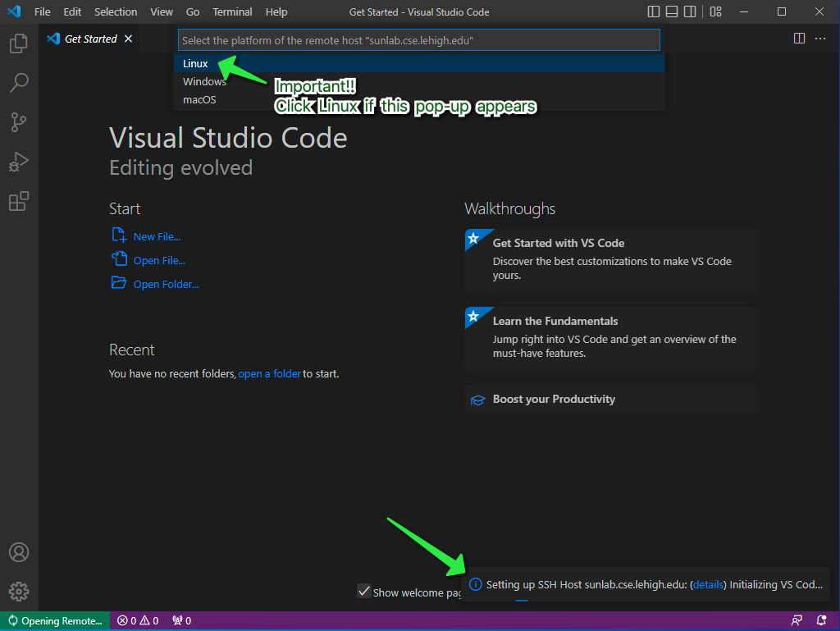Toggle primary side bar layout button

point(654,11)
